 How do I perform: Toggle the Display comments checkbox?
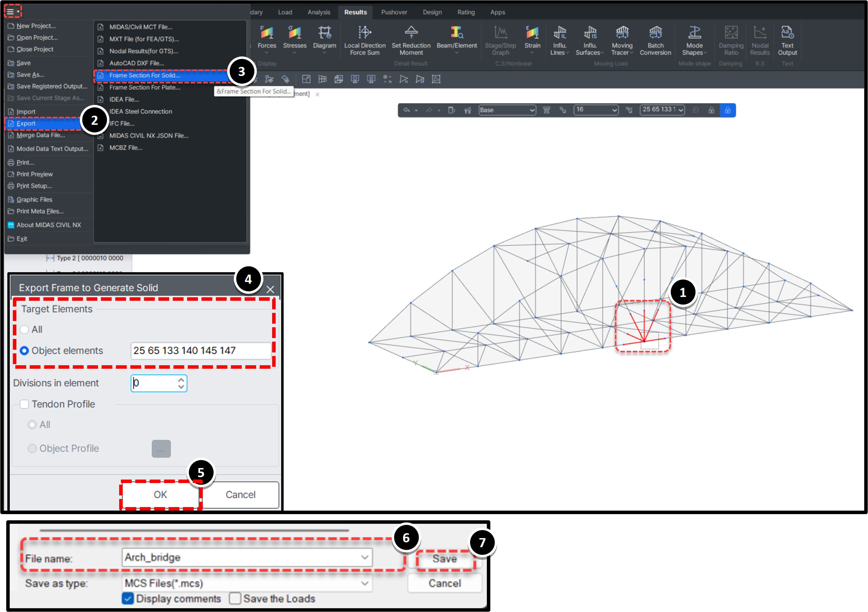click(x=128, y=598)
